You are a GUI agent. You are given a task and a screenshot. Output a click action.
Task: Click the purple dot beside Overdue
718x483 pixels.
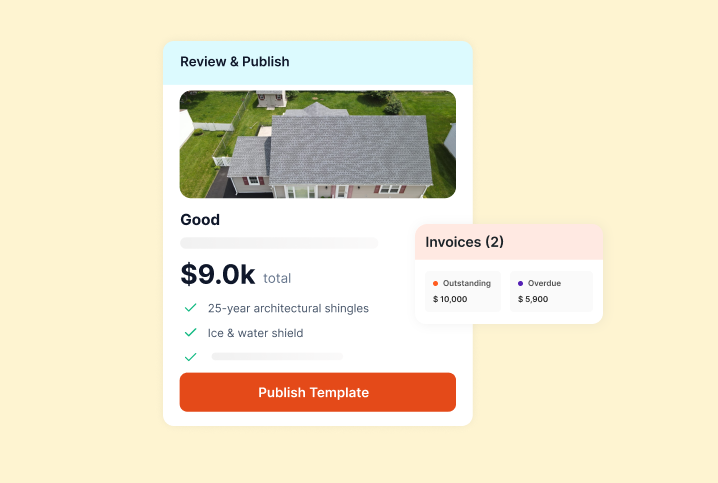(520, 283)
